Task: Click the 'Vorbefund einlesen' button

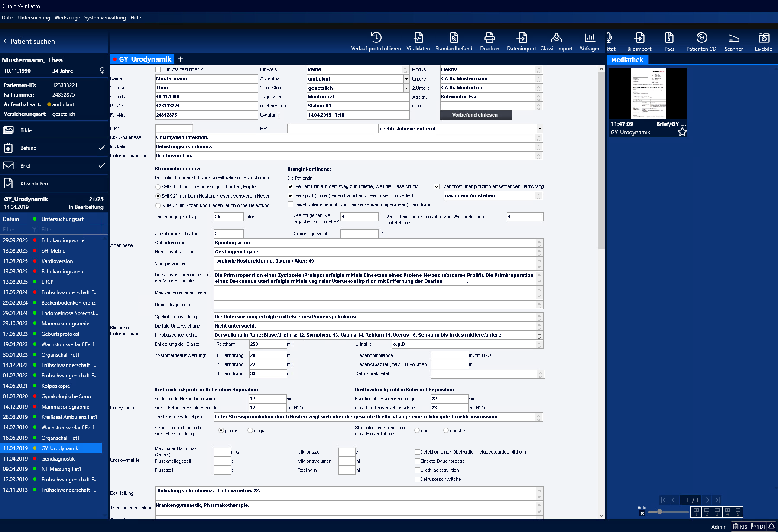Action: click(475, 115)
